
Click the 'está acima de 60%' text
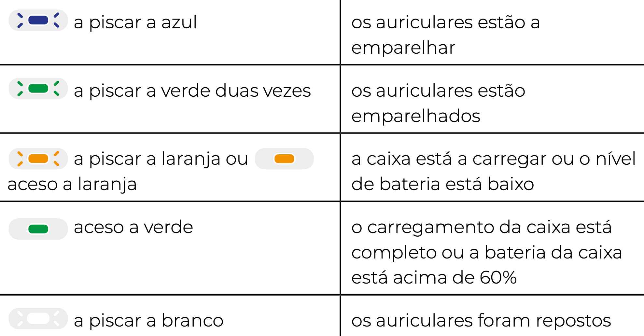click(434, 278)
